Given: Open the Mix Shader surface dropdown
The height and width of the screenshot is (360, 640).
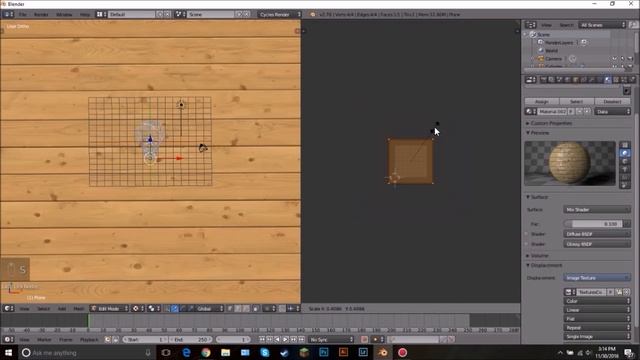Looking at the screenshot, I should (597, 210).
